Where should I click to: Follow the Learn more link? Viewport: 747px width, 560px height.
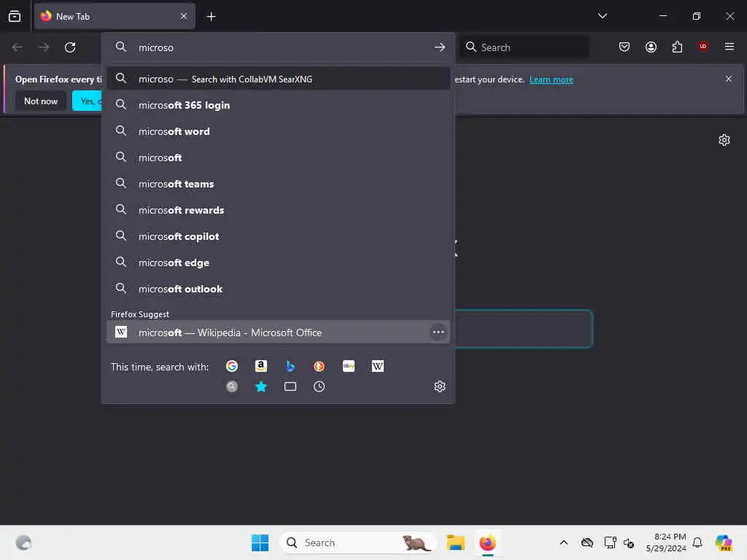(551, 79)
